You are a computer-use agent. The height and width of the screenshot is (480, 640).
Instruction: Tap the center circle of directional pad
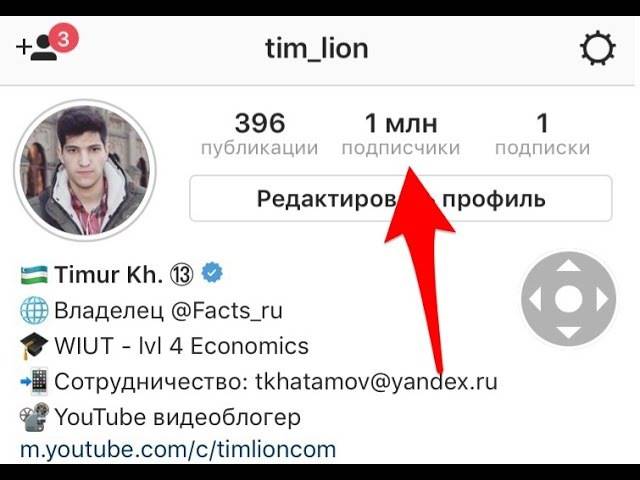[568, 299]
